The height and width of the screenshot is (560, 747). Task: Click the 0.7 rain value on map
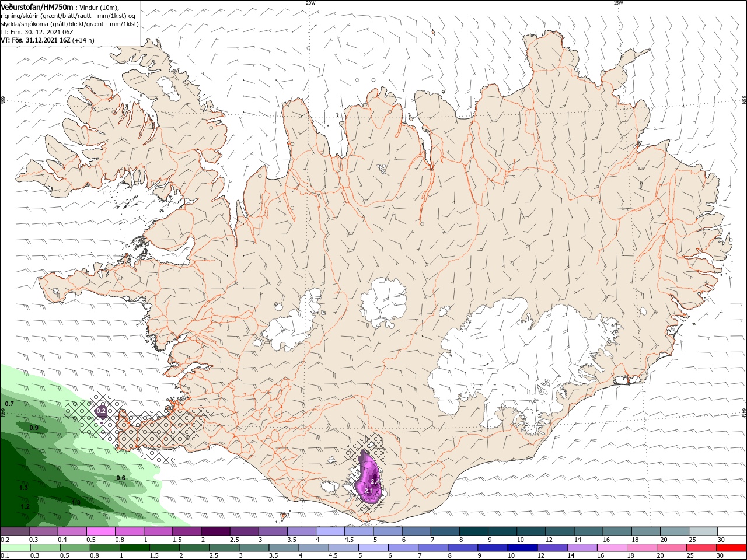[x=9, y=404]
